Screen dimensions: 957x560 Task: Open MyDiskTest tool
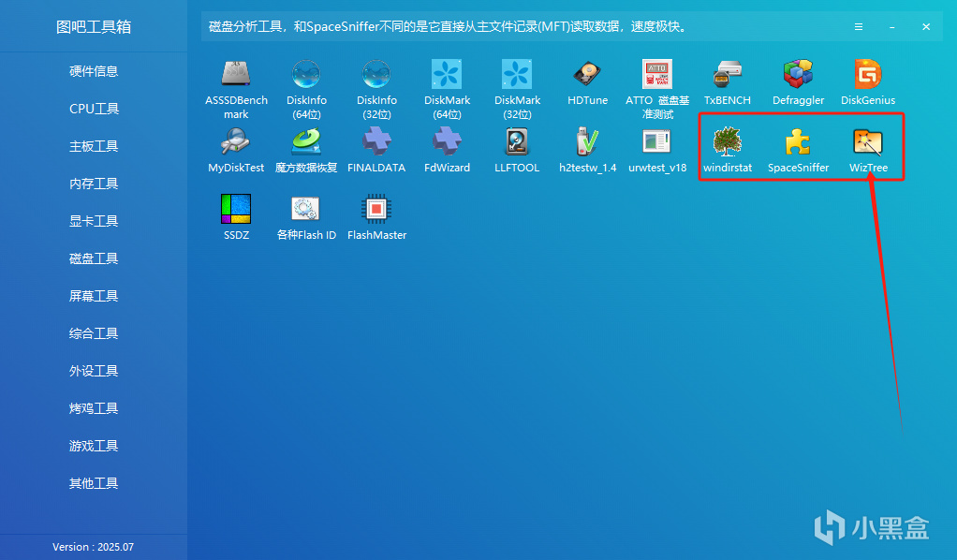pos(236,150)
